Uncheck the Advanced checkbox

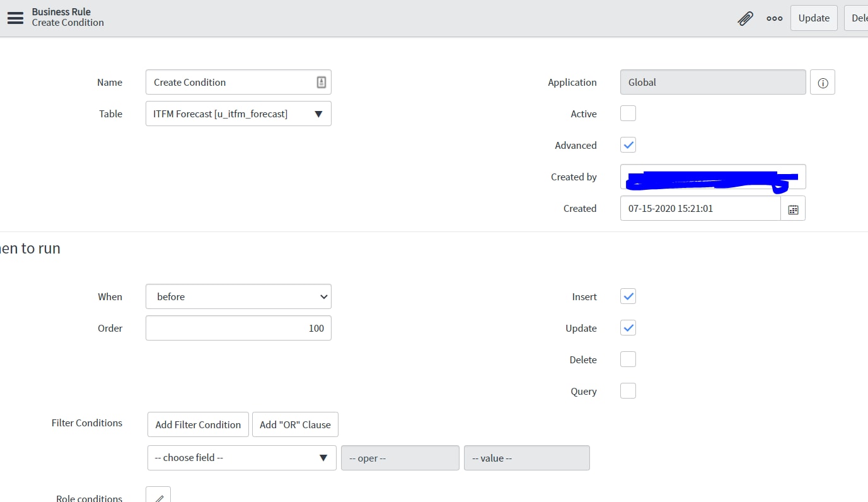pos(628,145)
